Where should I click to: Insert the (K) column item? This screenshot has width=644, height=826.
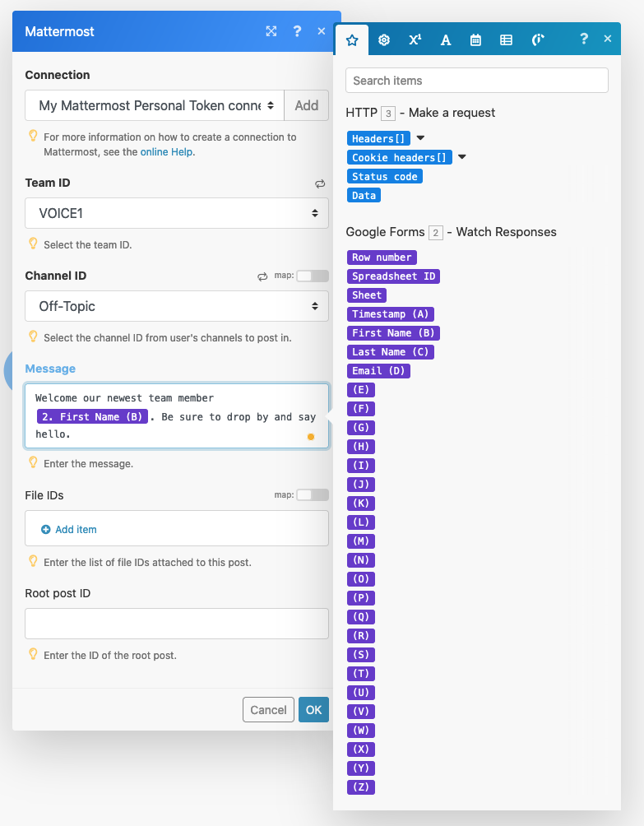click(361, 503)
